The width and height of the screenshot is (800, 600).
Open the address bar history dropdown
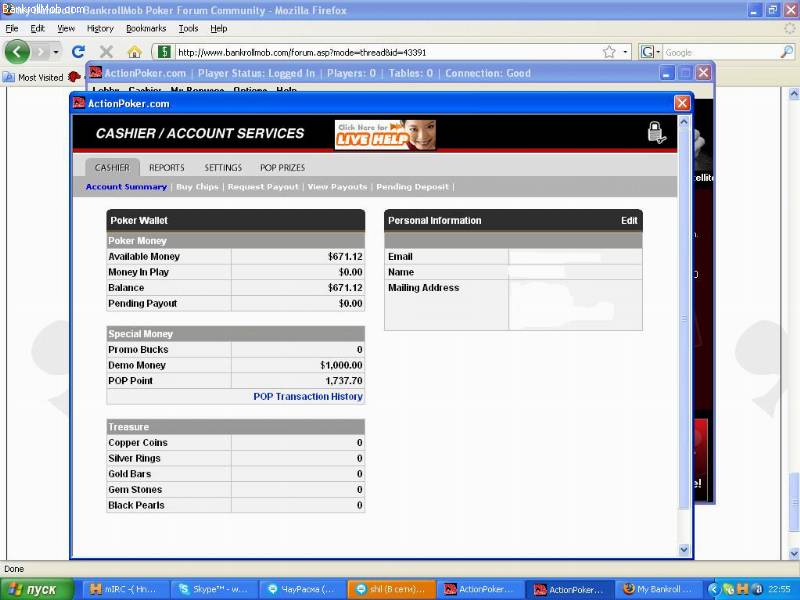[625, 52]
